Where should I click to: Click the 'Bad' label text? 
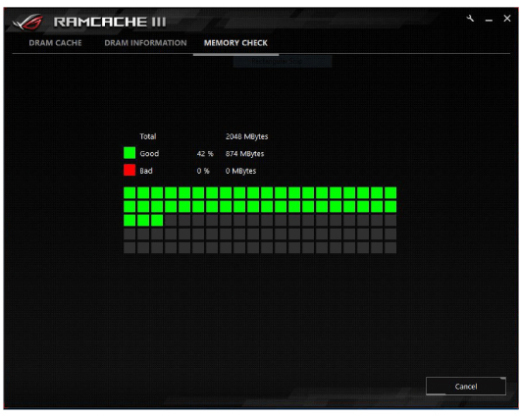coord(146,171)
